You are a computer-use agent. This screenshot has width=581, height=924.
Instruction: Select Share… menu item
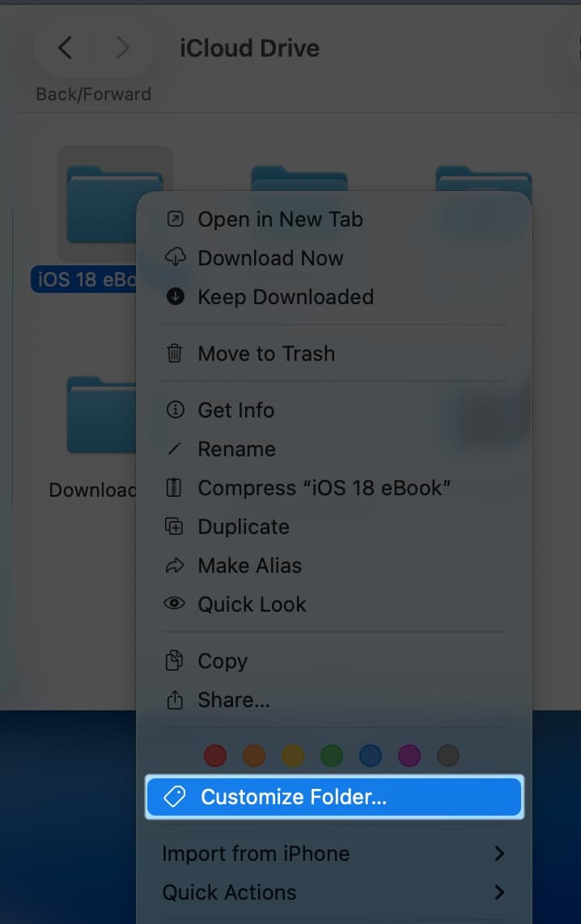(x=334, y=700)
